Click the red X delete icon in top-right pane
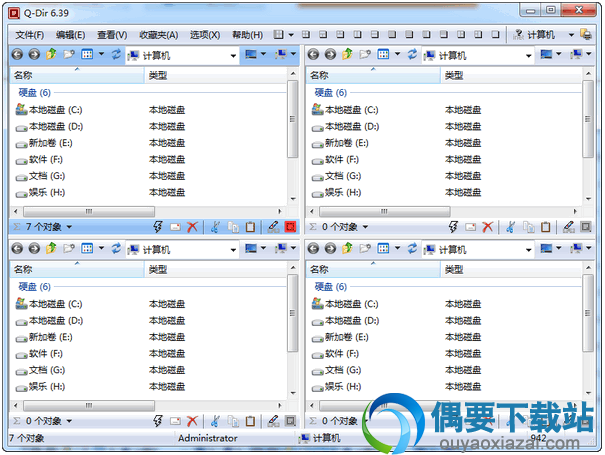The width and height of the screenshot is (605, 455). [488, 227]
